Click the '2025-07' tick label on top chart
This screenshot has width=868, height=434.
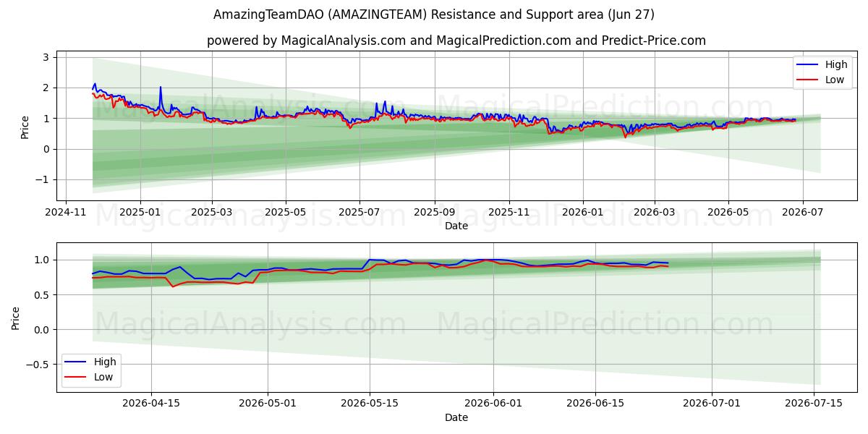point(359,213)
